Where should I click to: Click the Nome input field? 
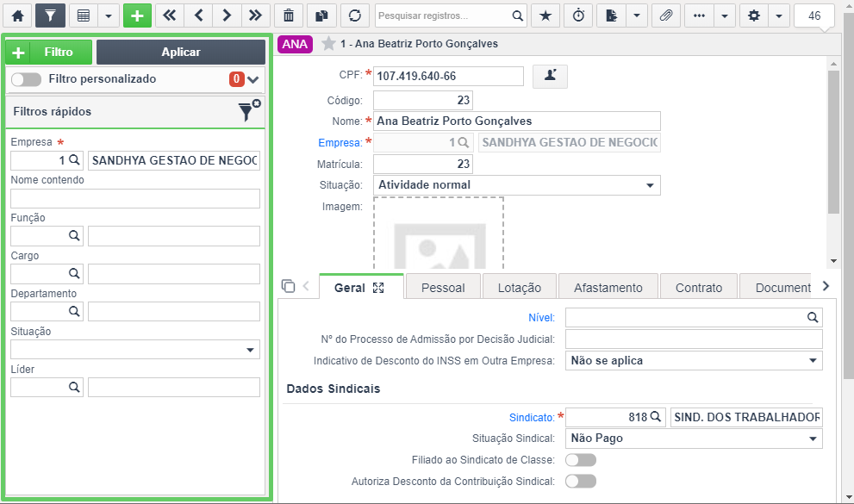click(x=516, y=121)
